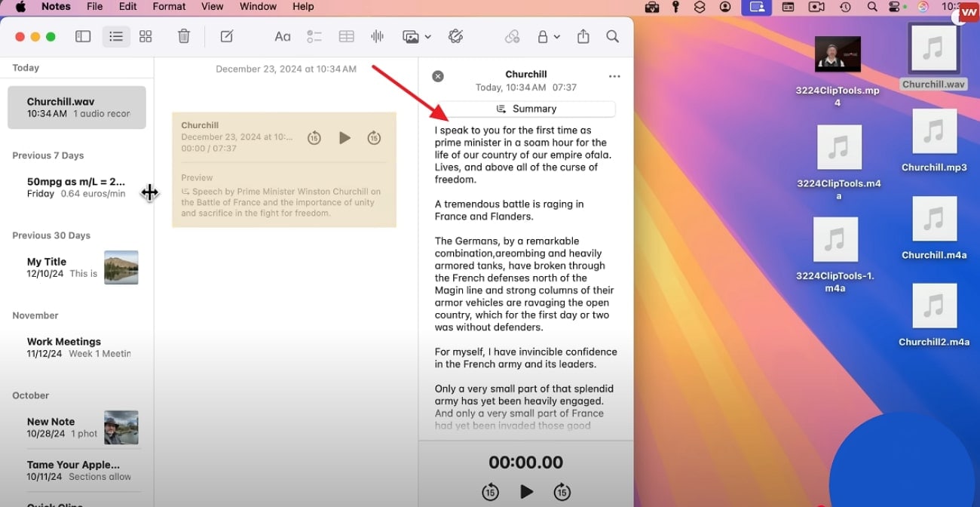Open the Help menu
Viewport: 980px width, 507px height.
point(303,7)
